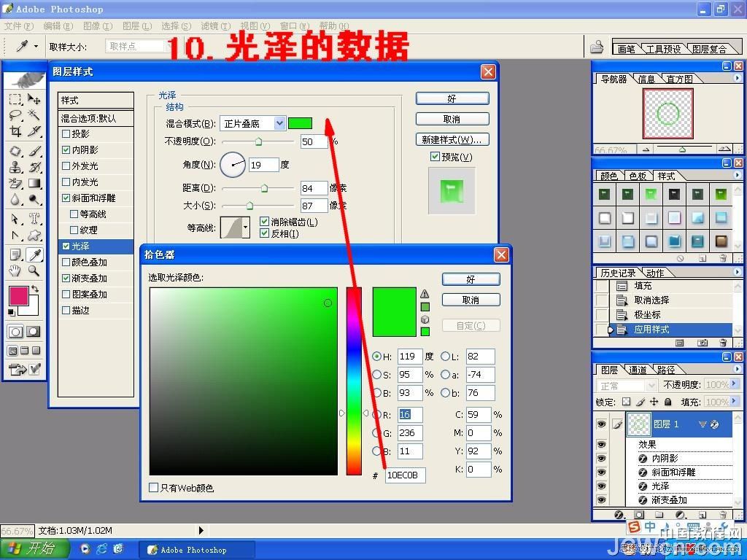747x560 pixels.
Task: Open Navigator panel flyout menu arrow
Action: [x=737, y=78]
